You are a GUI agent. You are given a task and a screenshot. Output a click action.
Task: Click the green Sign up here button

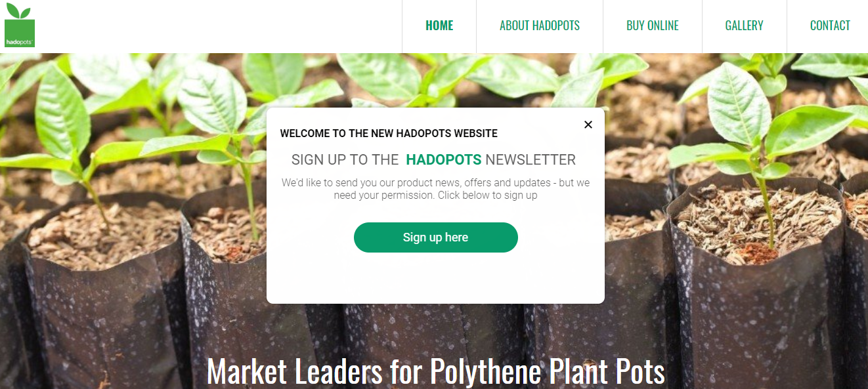(x=436, y=237)
